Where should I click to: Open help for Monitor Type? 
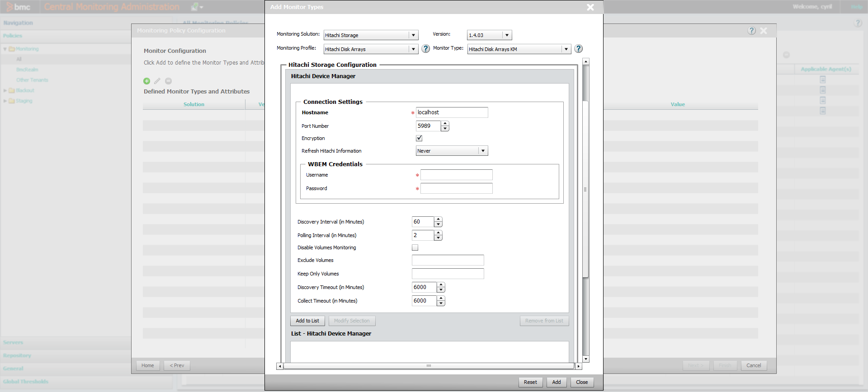point(578,49)
